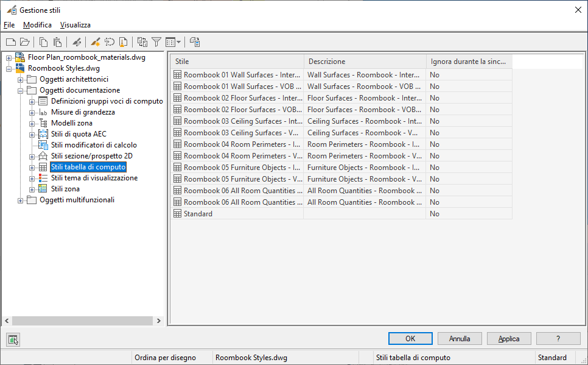588x365 pixels.
Task: Close the Gestione stili dialog
Action: point(578,10)
